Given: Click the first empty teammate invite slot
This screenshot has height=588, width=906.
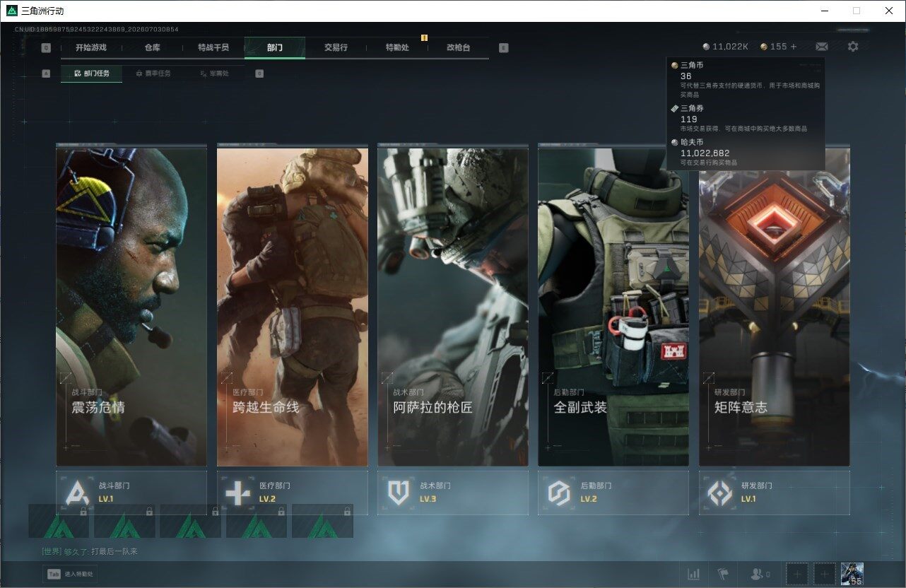Looking at the screenshot, I should click(x=797, y=574).
